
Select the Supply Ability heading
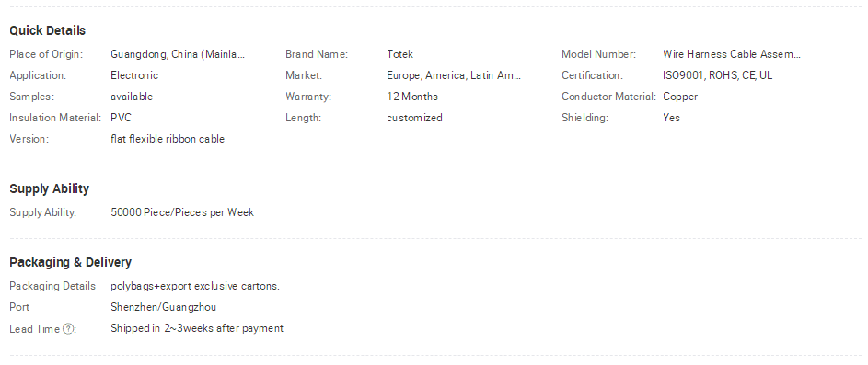pyautogui.click(x=50, y=188)
